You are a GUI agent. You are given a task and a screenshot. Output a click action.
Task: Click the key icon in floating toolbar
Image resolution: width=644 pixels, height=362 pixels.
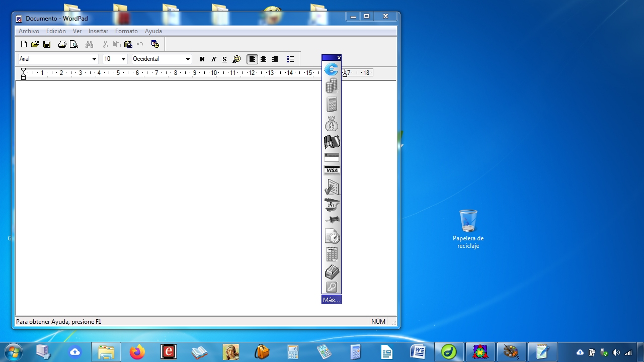click(332, 287)
